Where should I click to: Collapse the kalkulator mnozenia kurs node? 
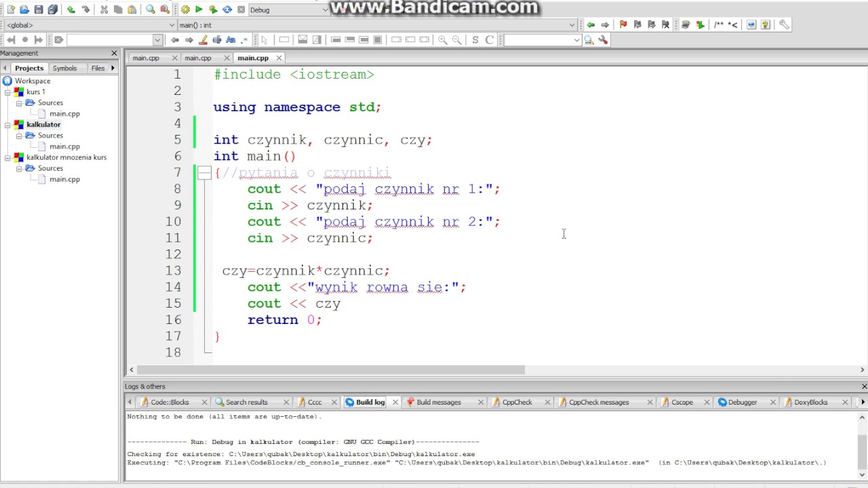7,157
